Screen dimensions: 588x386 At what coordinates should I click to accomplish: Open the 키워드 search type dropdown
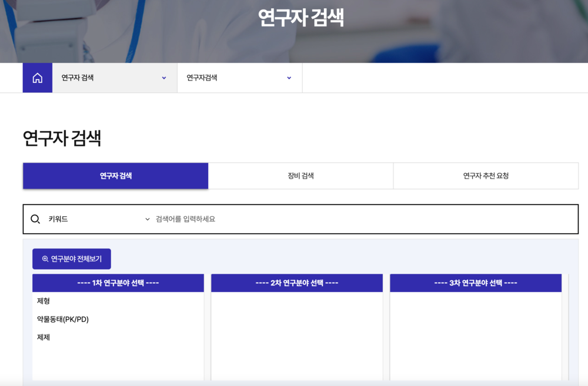(x=98, y=219)
